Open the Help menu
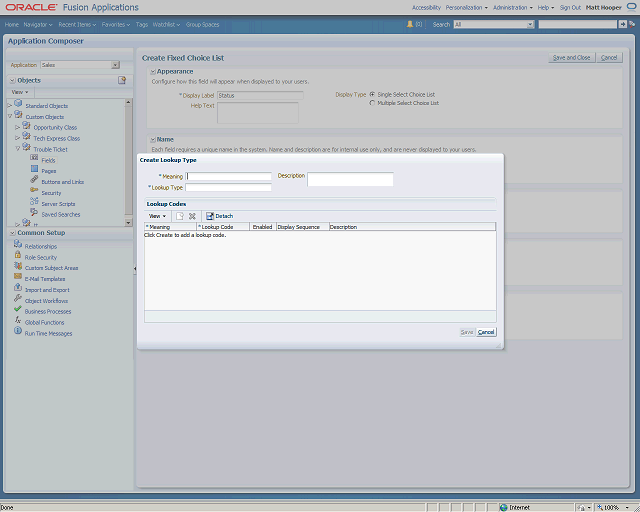The width and height of the screenshot is (640, 512). pyautogui.click(x=546, y=7)
